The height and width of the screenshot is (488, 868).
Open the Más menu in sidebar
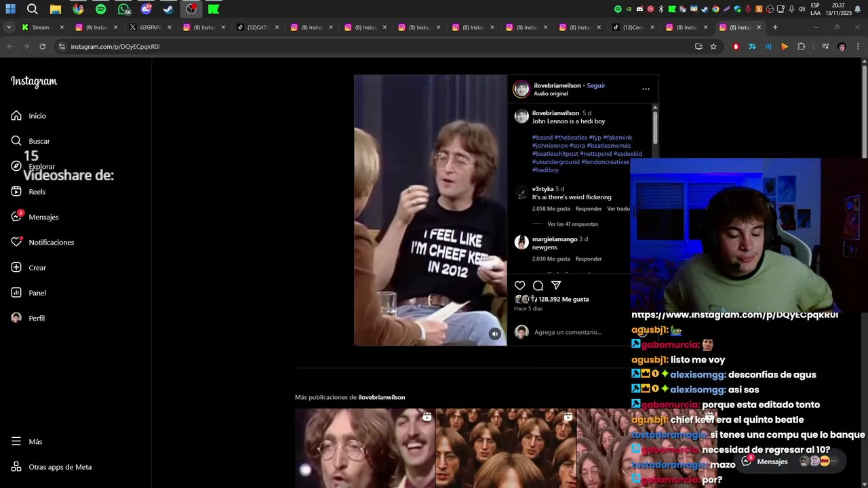click(x=26, y=441)
